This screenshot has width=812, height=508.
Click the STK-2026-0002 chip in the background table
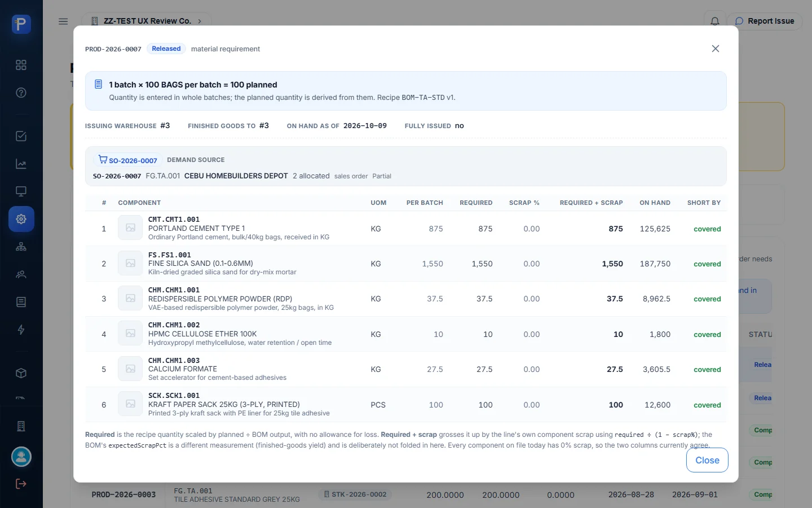(x=355, y=494)
